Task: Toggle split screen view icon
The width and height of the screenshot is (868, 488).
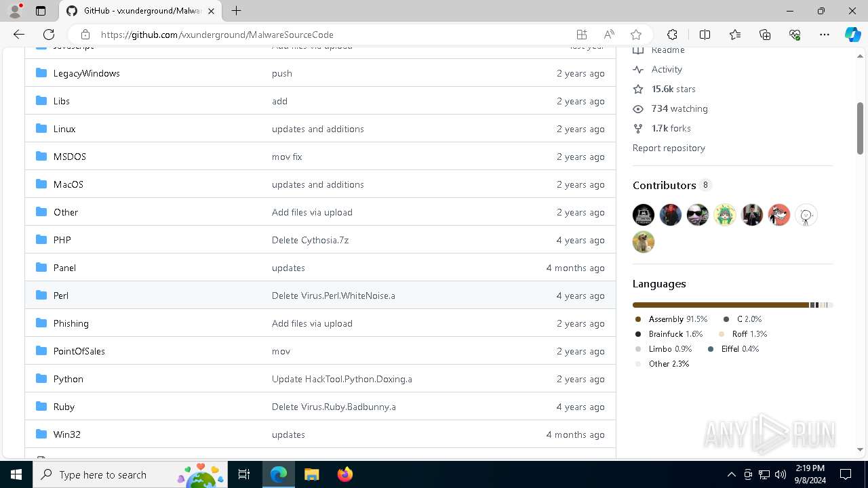Action: pyautogui.click(x=705, y=35)
